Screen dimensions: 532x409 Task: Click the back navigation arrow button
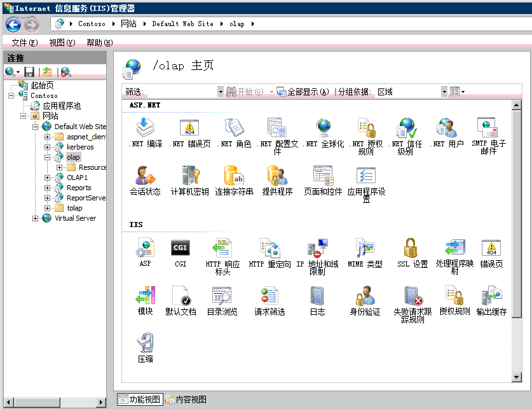13,24
